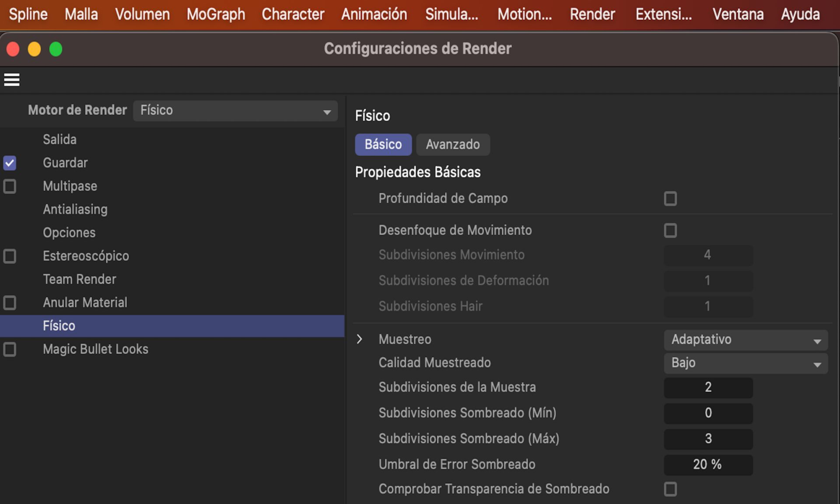
Task: Expand the Muestreo disclosure arrow
Action: (359, 339)
